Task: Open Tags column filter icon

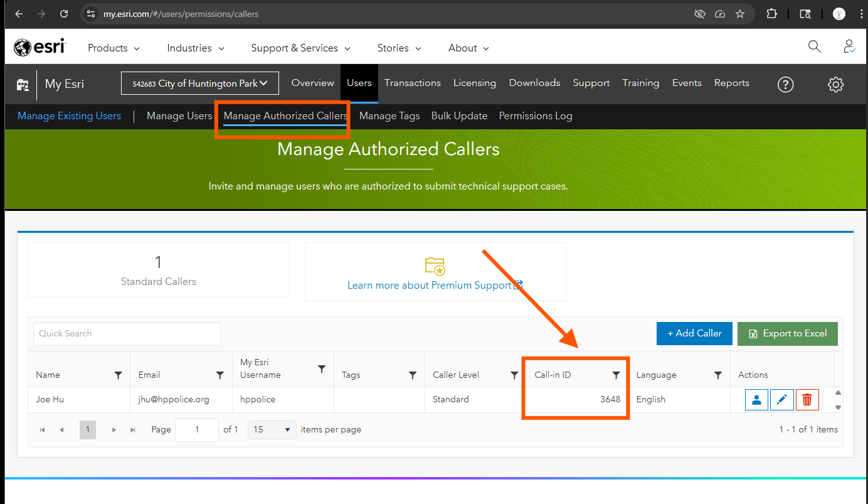Action: [413, 375]
